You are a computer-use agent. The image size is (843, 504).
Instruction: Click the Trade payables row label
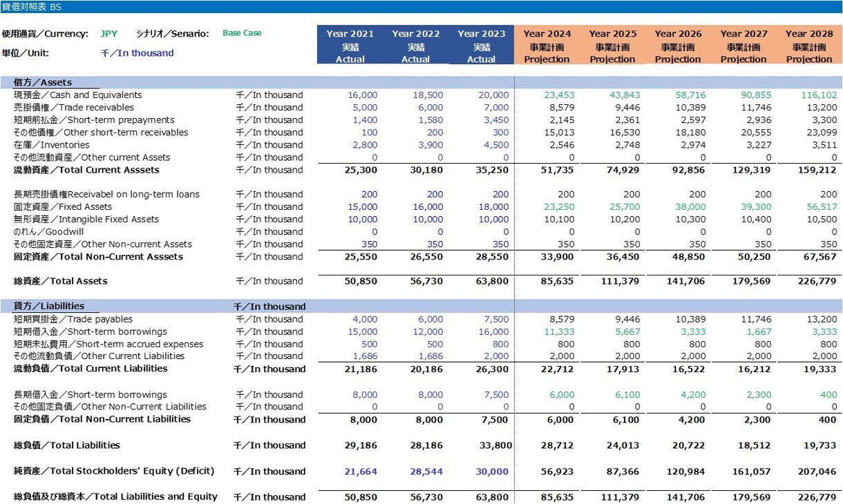73,319
